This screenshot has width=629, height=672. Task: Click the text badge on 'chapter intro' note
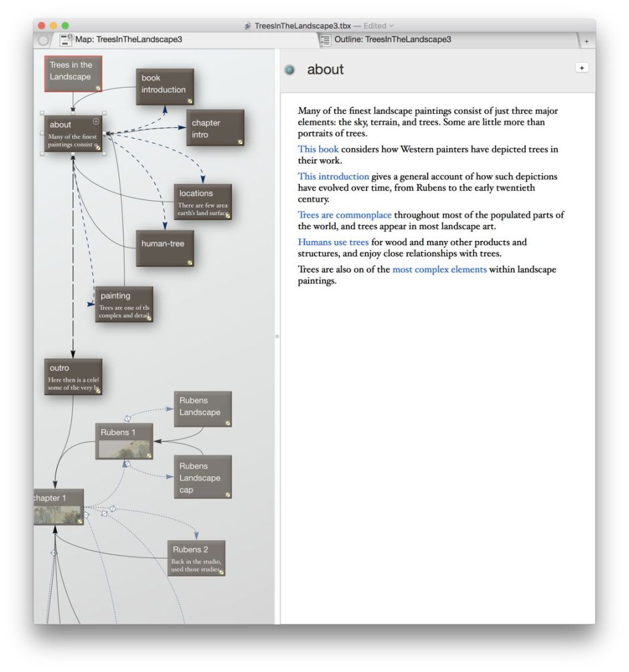click(240, 142)
